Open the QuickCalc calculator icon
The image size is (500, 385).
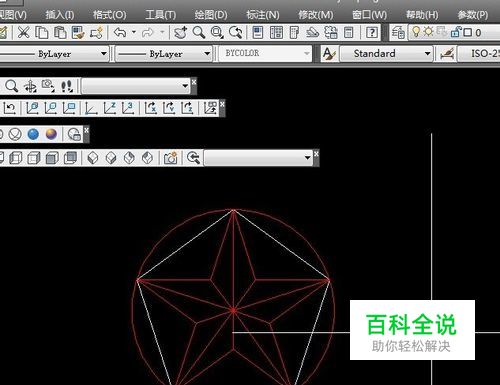coord(349,32)
